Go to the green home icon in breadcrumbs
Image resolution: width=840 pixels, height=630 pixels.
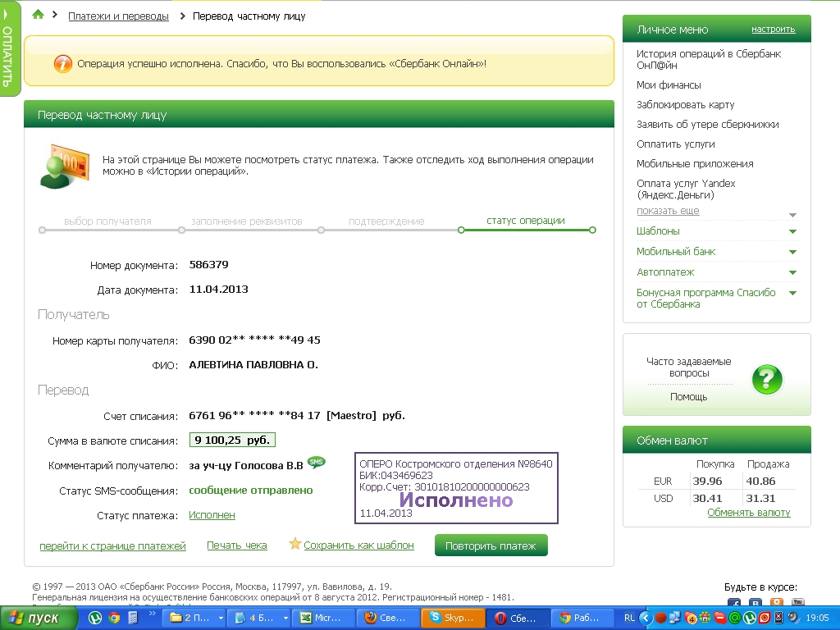(x=38, y=15)
